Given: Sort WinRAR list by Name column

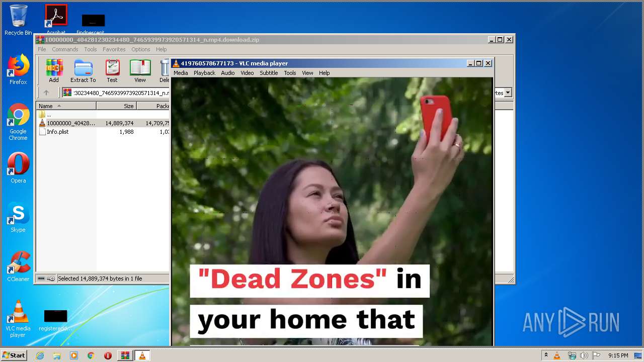Looking at the screenshot, I should pos(66,106).
